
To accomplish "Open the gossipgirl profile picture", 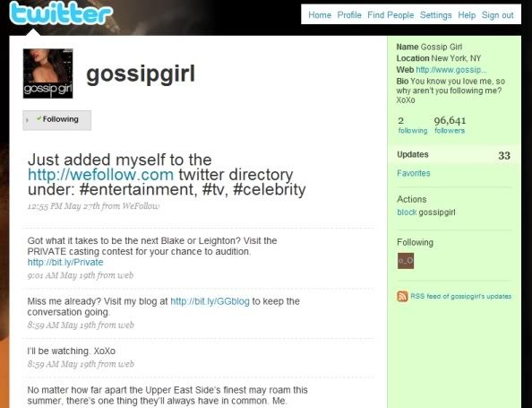I will coord(47,74).
